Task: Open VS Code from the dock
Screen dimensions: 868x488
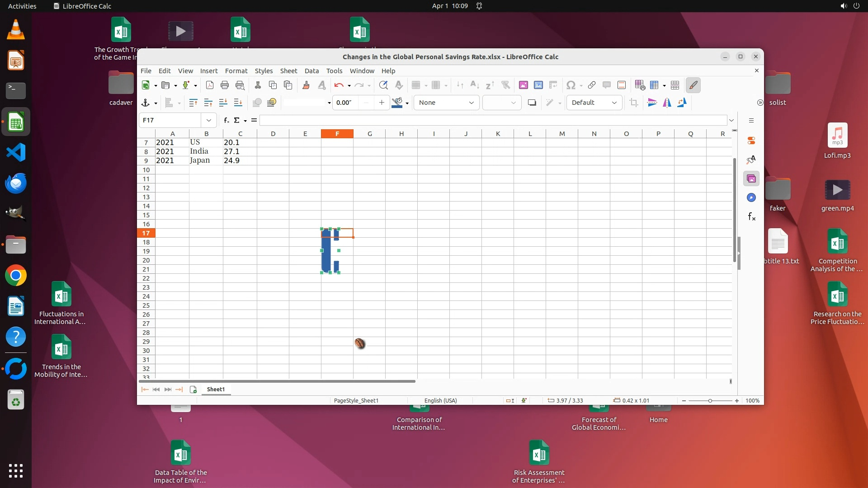Action: pyautogui.click(x=16, y=153)
